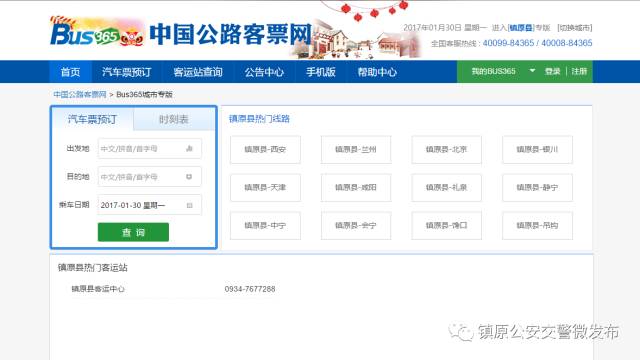Expand 我的BUS365 dropdown arrow
Screen dimensions: 640x360
pyautogui.click(x=532, y=71)
